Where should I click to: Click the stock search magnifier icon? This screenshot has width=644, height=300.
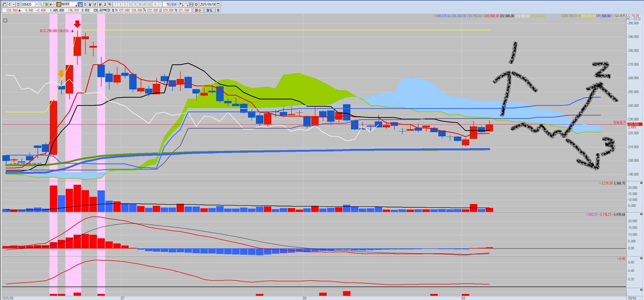click(x=41, y=4)
